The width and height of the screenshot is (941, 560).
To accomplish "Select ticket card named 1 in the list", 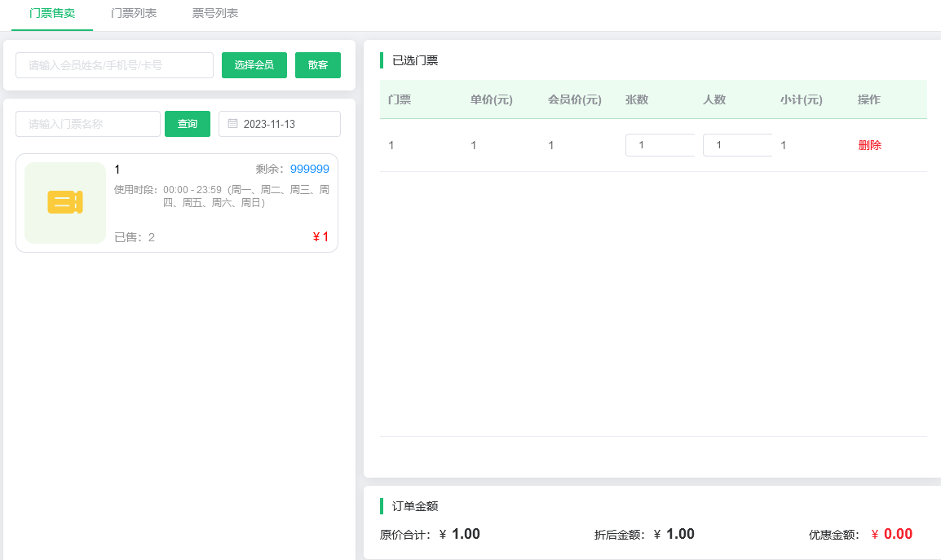I will 176,202.
